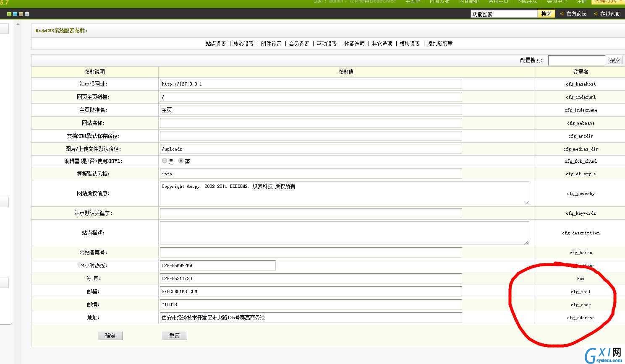Click into the 图片/上传文件默认路径 field
This screenshot has width=625, height=364.
(x=311, y=149)
